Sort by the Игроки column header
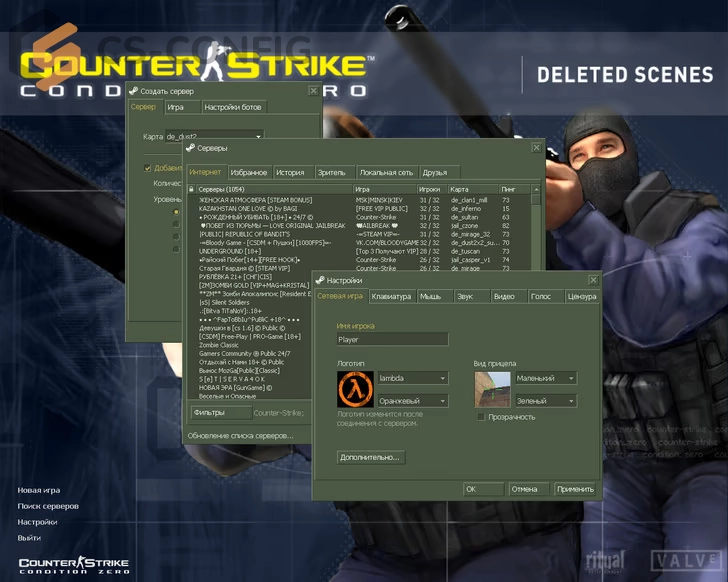728x582 pixels. (x=432, y=189)
